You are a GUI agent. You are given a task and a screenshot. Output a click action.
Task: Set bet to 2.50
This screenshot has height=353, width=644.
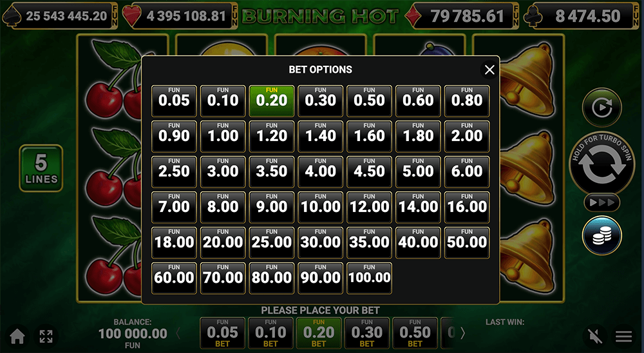174,172
